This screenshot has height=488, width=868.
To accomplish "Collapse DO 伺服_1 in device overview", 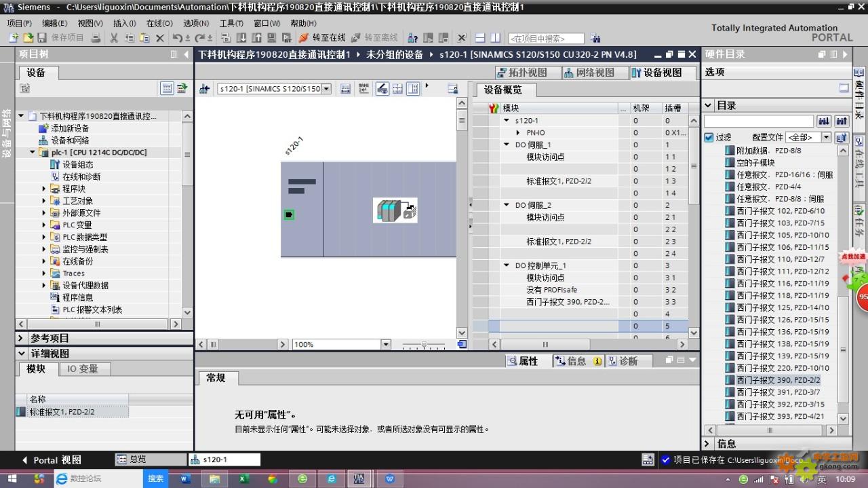I will (x=507, y=145).
